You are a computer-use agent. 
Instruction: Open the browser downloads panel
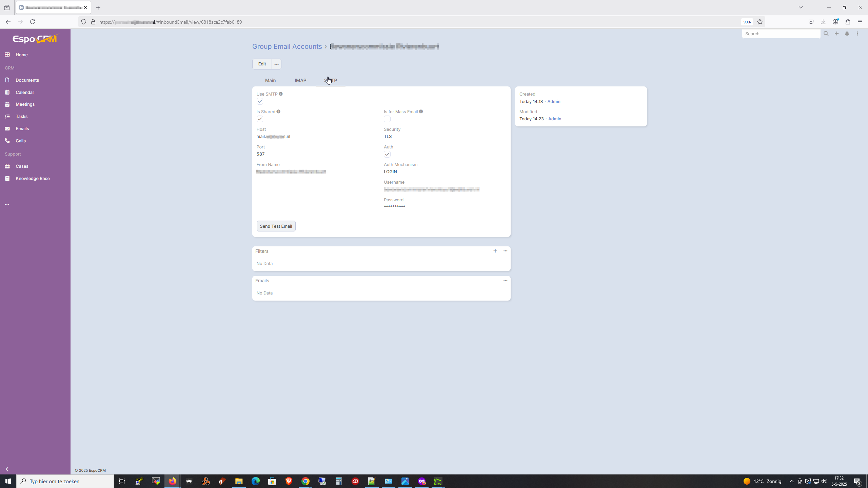(823, 22)
